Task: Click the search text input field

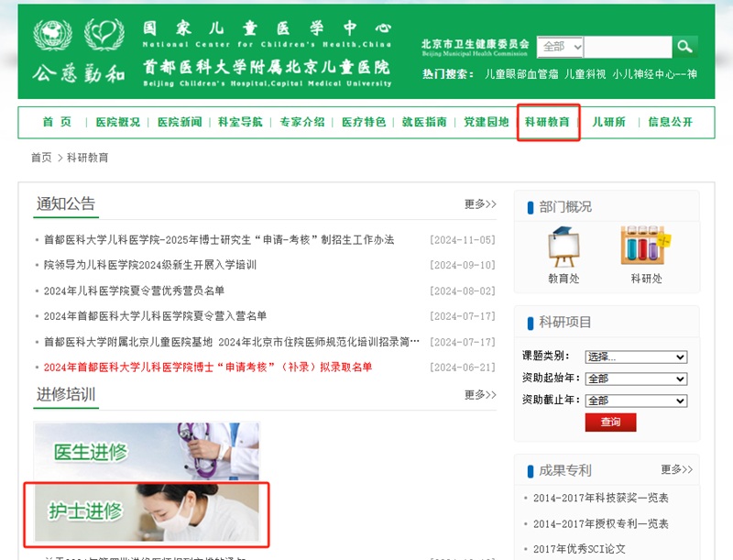Action: coord(628,47)
